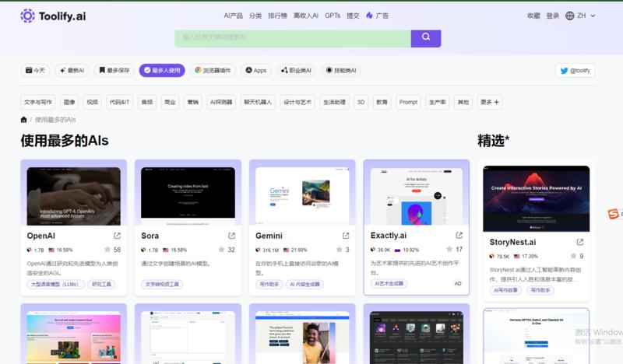
Task: Select the 浏览器插件 Chrome filter pill
Action: (x=213, y=70)
